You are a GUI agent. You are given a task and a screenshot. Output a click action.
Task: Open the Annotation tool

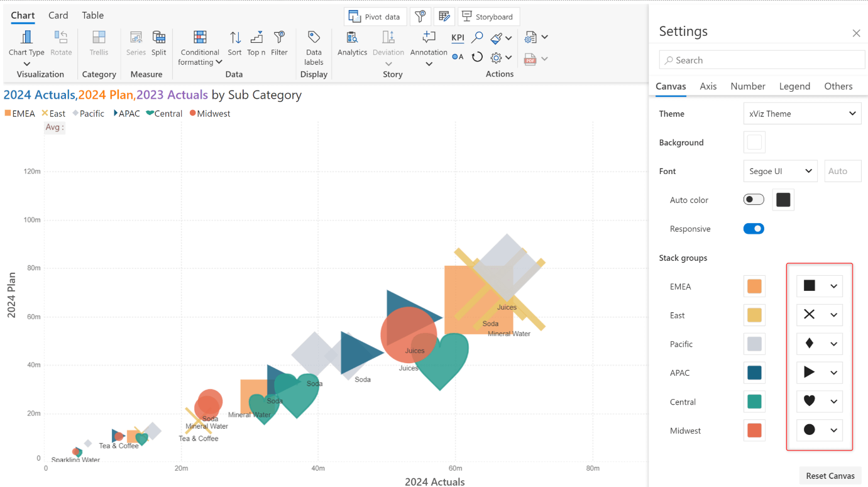coord(429,47)
